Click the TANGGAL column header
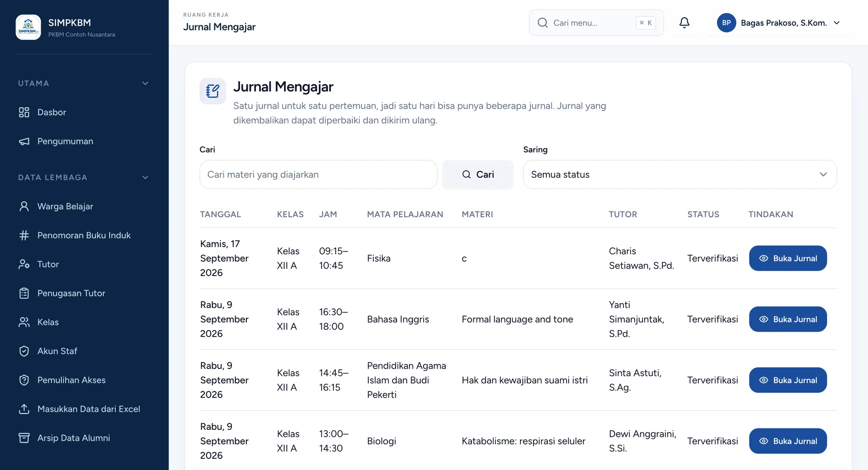Screen dimensions: 868x470 click(x=221, y=214)
